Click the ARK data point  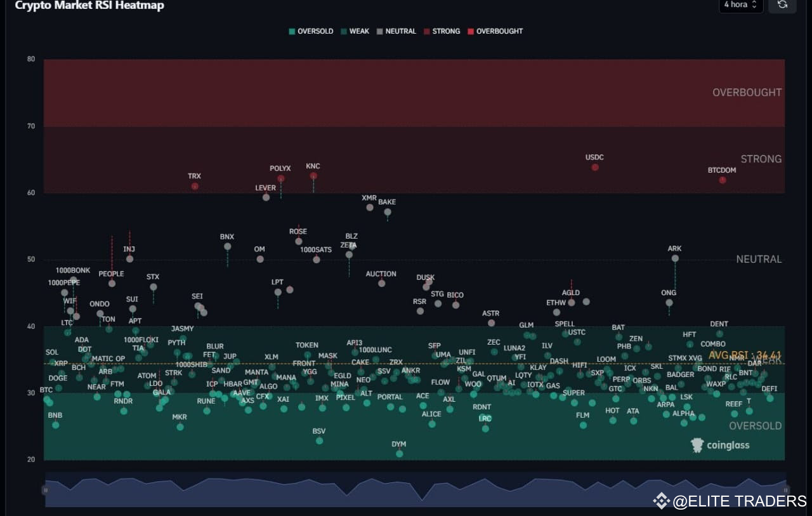pos(675,258)
